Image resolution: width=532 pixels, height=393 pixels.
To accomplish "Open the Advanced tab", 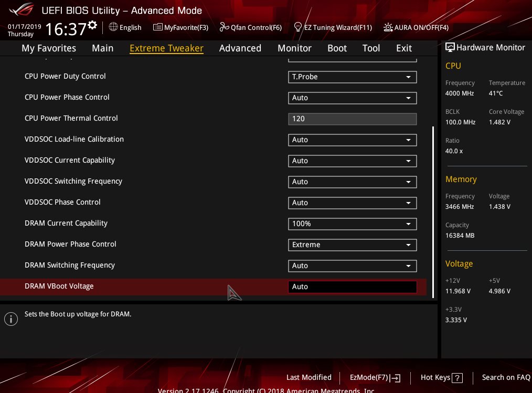I will [240, 48].
